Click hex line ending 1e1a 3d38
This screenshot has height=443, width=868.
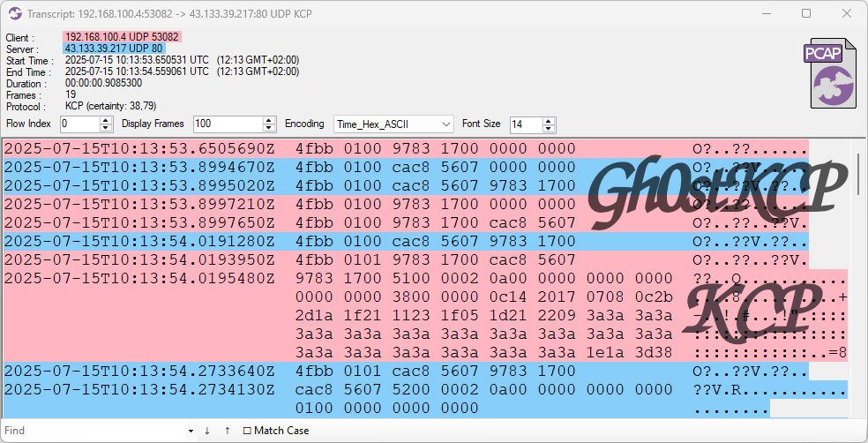pyautogui.click(x=483, y=352)
